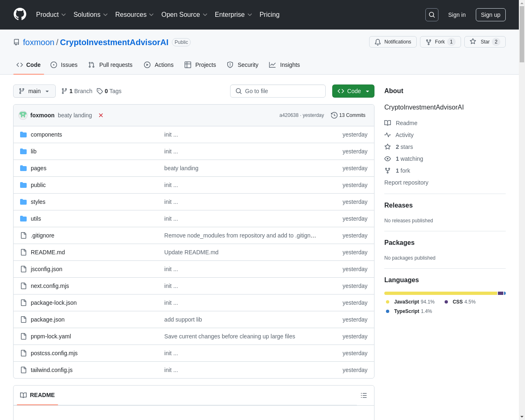
Task: Click the yellow JavaScript language bar segment
Action: tap(441, 293)
